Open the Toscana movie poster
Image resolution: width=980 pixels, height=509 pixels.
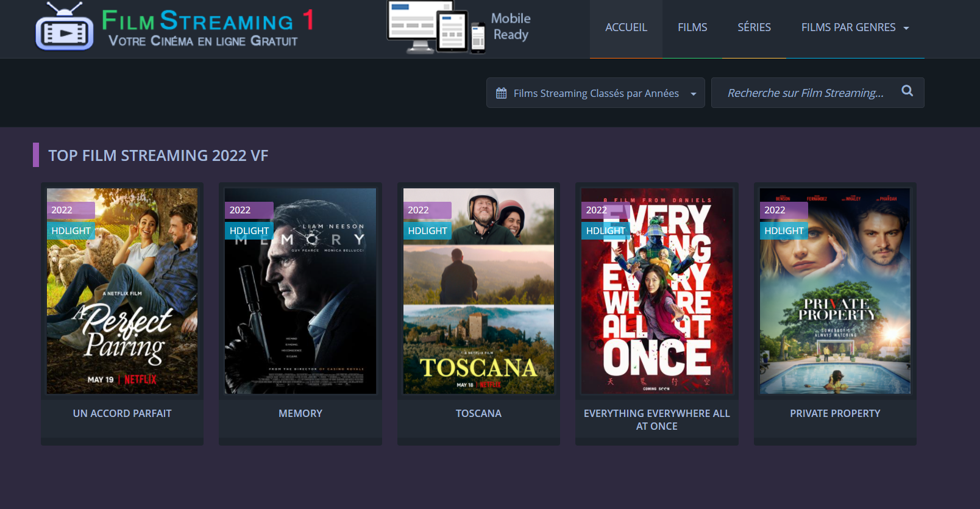(x=478, y=291)
